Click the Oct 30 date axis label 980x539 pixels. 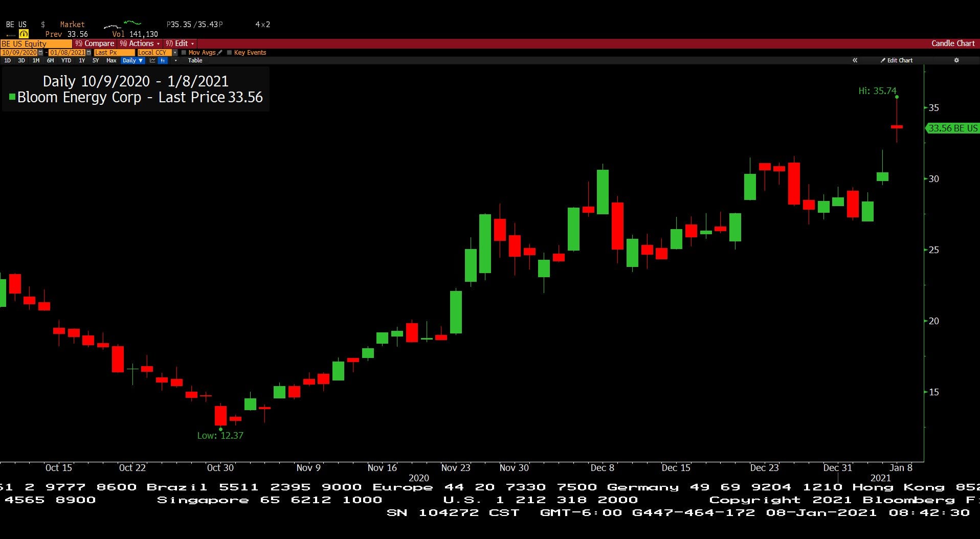pos(220,468)
